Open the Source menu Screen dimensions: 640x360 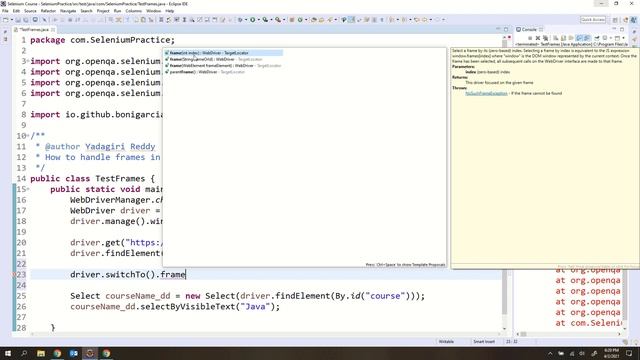click(x=30, y=11)
